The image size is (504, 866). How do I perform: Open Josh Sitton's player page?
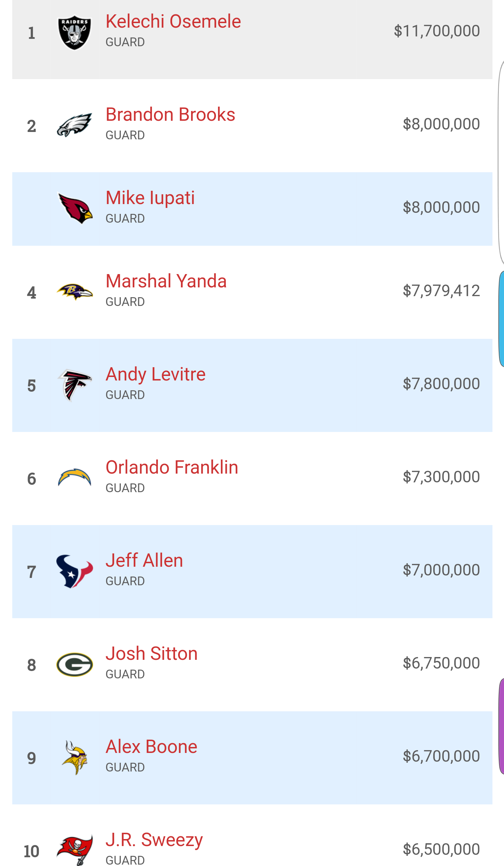[152, 654]
